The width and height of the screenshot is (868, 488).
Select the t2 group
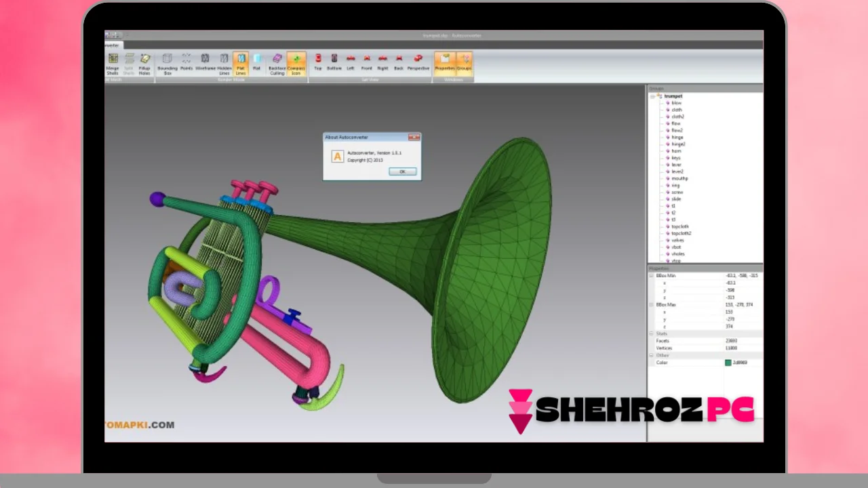point(673,213)
